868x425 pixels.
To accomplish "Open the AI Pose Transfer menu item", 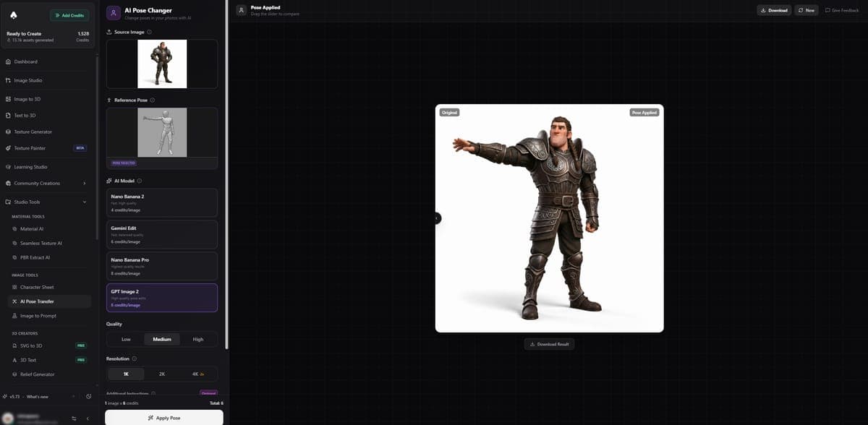I will pos(50,301).
